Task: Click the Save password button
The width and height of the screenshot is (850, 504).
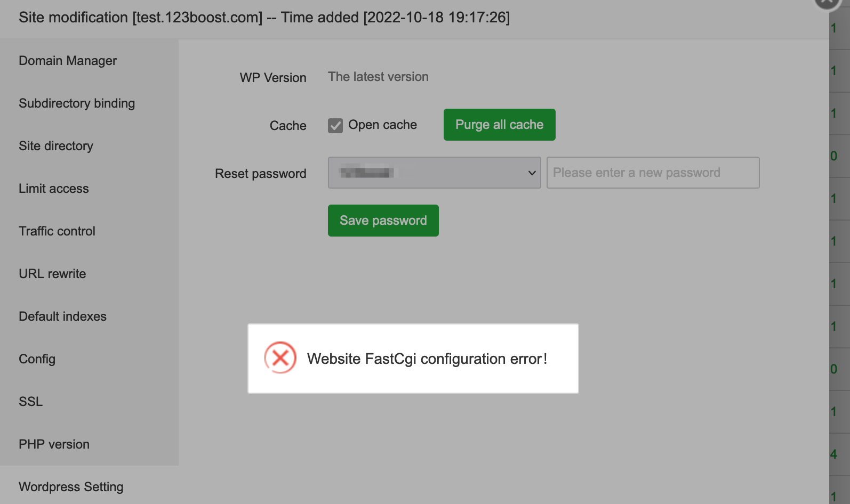Action: (383, 221)
